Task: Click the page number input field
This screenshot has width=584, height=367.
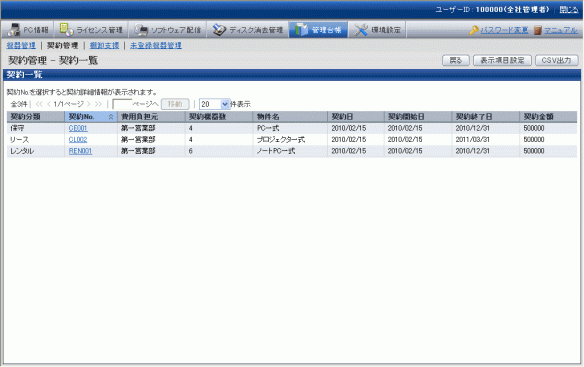Action: pos(122,104)
